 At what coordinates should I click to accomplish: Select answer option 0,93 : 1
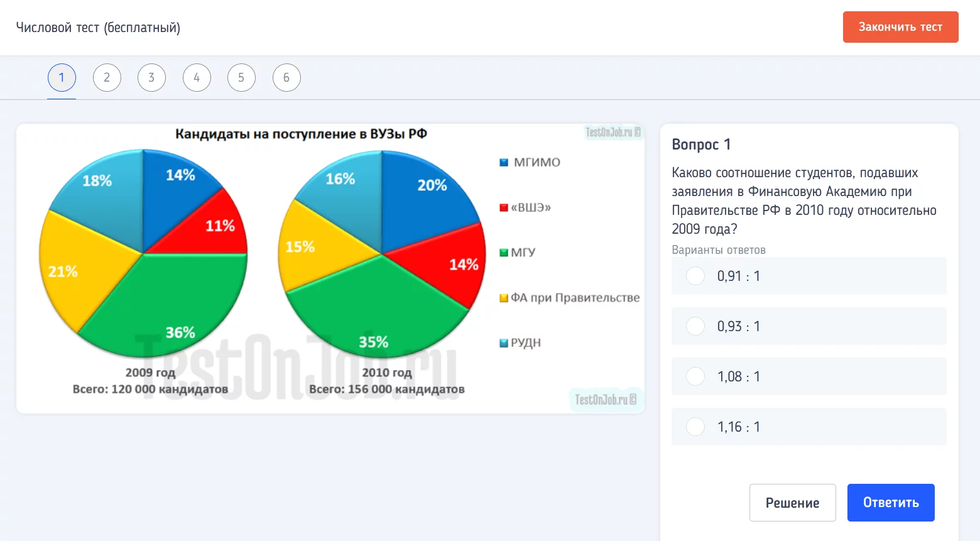(x=808, y=326)
